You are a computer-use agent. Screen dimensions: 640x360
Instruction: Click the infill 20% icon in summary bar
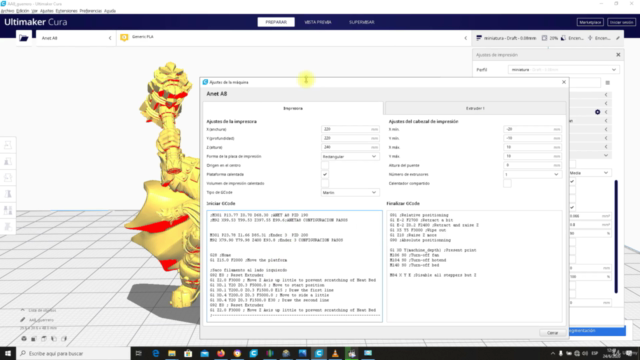[x=544, y=38]
